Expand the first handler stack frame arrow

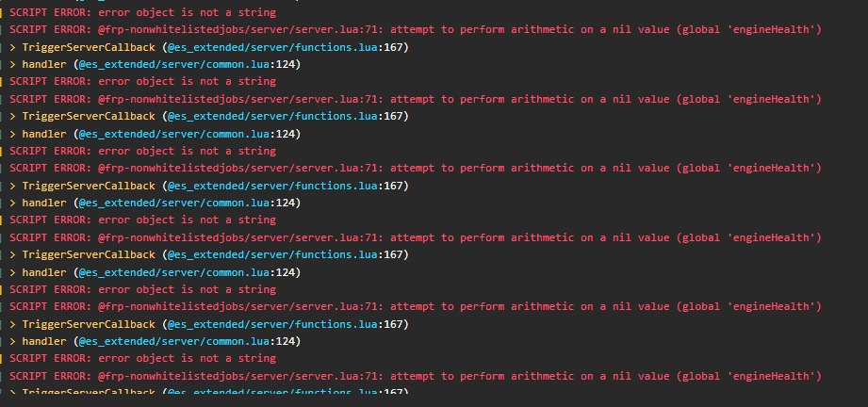click(x=13, y=64)
